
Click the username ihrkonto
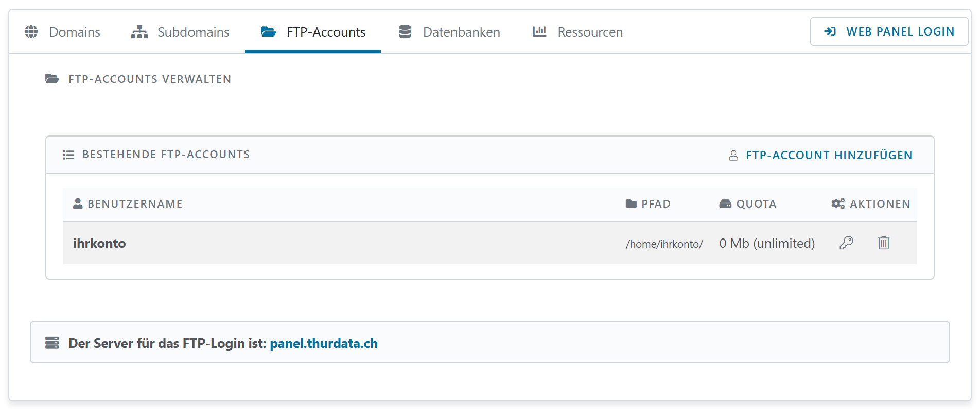99,243
